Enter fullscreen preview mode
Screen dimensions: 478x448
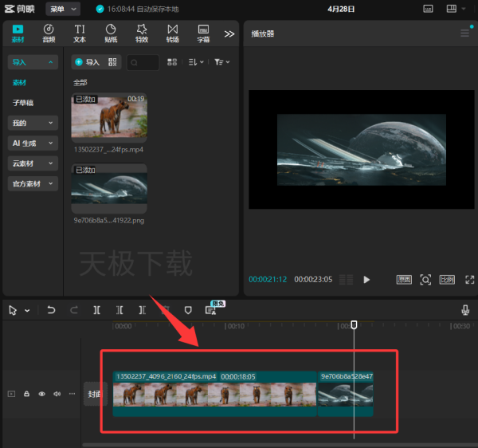470,280
